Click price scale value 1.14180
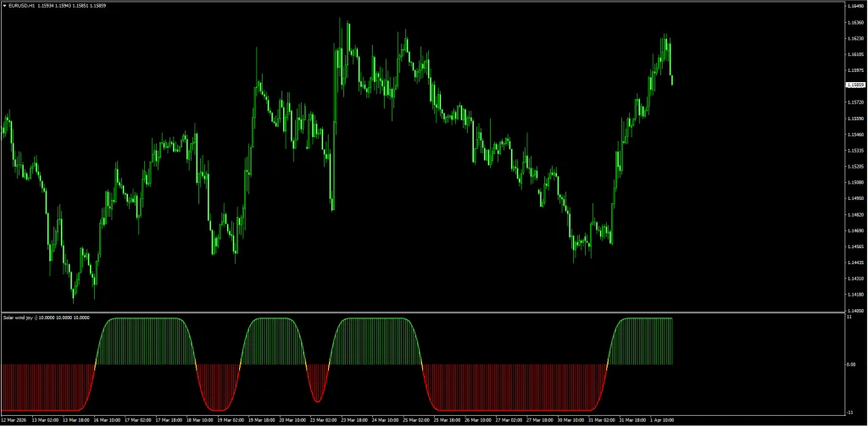The width and height of the screenshot is (868, 426). [x=855, y=295]
